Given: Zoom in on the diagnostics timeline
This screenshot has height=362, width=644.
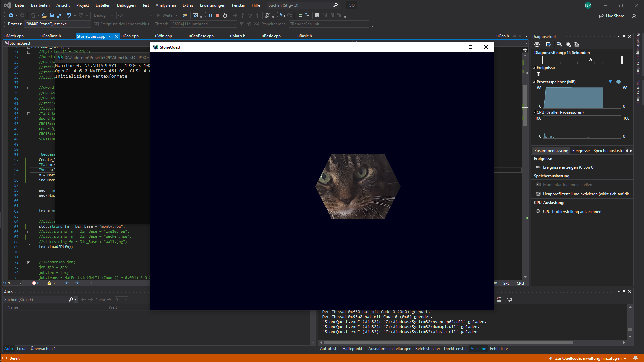Looking at the screenshot, I should pyautogui.click(x=559, y=44).
